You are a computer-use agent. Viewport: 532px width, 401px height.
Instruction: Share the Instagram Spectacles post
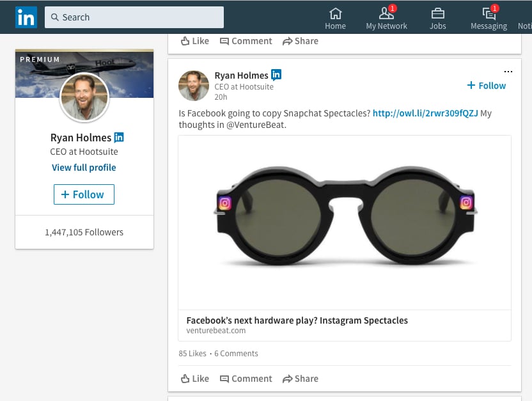pos(301,379)
